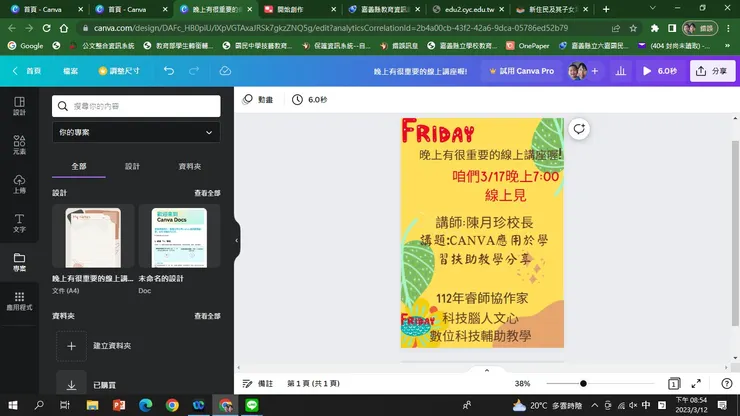
Task: Click the zoom slider handle
Action: click(x=583, y=383)
